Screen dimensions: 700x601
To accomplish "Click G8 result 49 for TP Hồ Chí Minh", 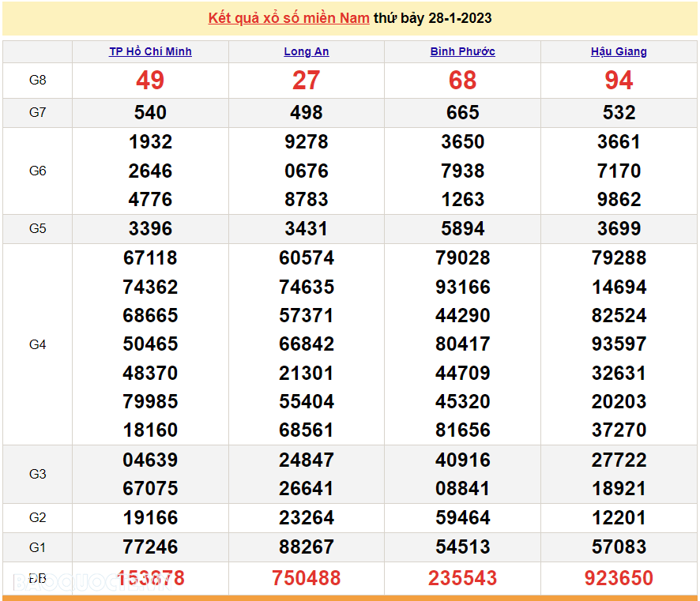I will click(150, 81).
